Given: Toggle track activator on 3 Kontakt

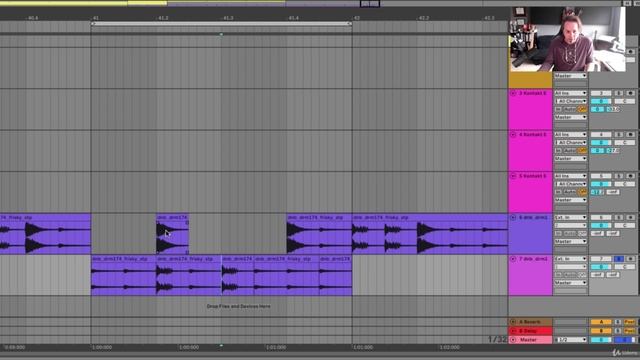Looking at the screenshot, I should [x=601, y=93].
